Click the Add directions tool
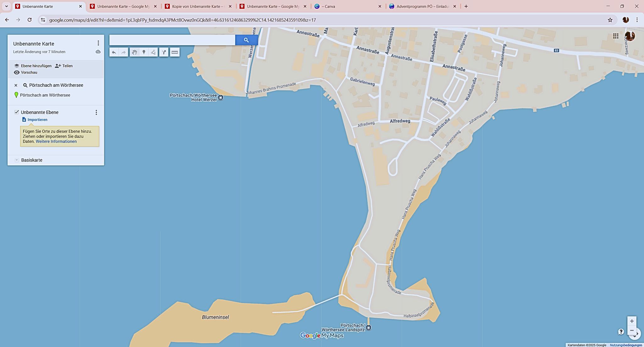644x347 pixels. click(164, 52)
